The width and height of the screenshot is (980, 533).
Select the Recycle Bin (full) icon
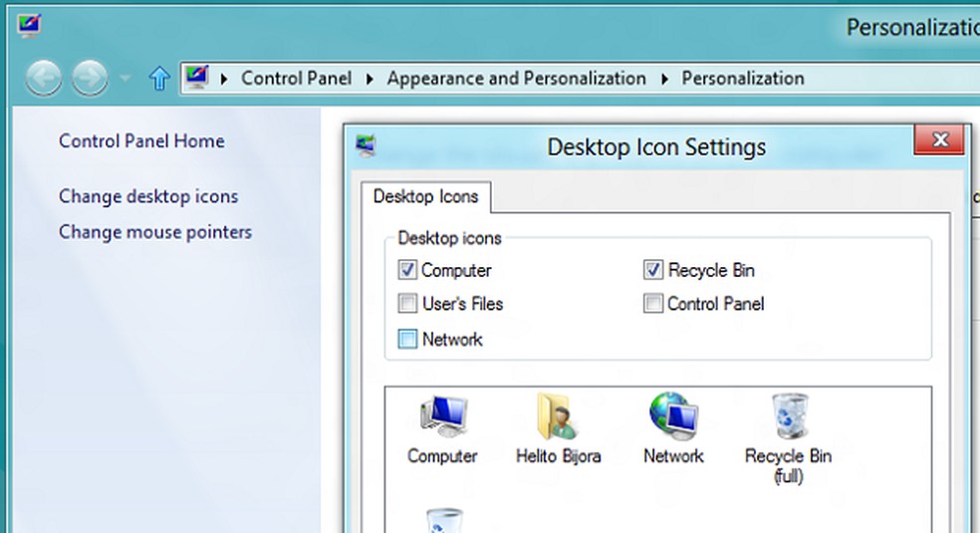click(x=789, y=415)
